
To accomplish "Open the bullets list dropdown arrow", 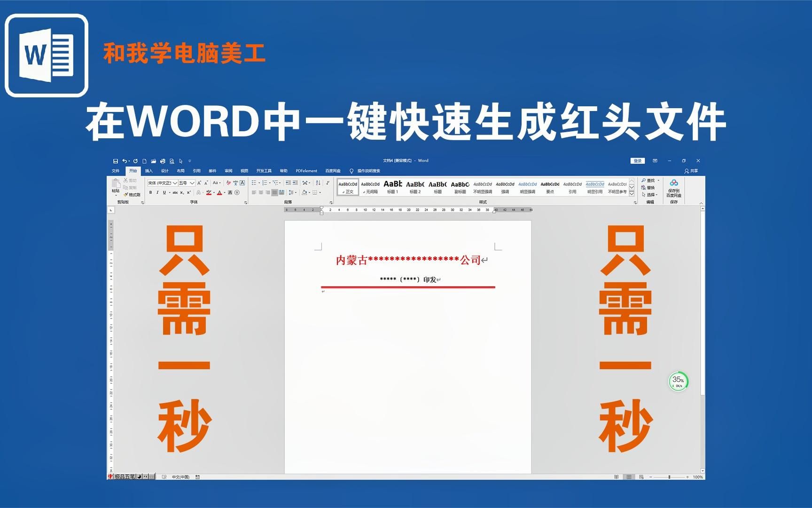I will pyautogui.click(x=259, y=183).
